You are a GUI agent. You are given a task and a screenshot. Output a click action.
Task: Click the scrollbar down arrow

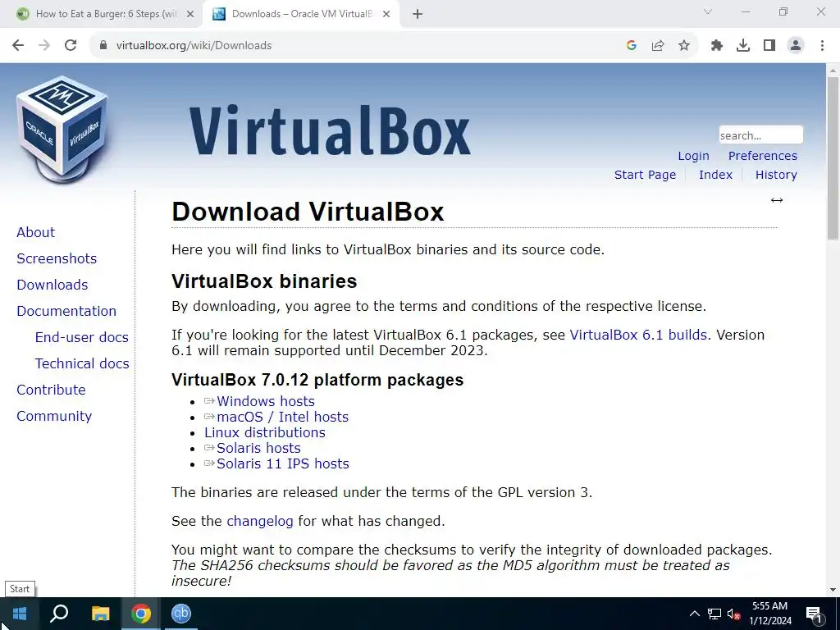(x=833, y=590)
